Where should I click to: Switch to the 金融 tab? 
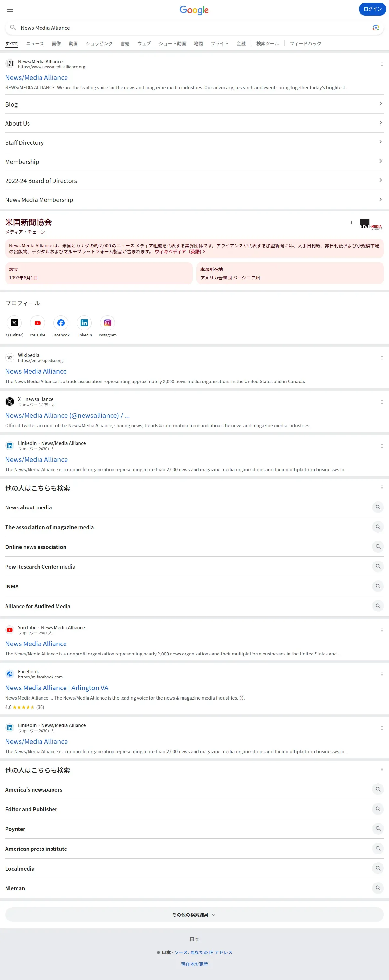[241, 44]
